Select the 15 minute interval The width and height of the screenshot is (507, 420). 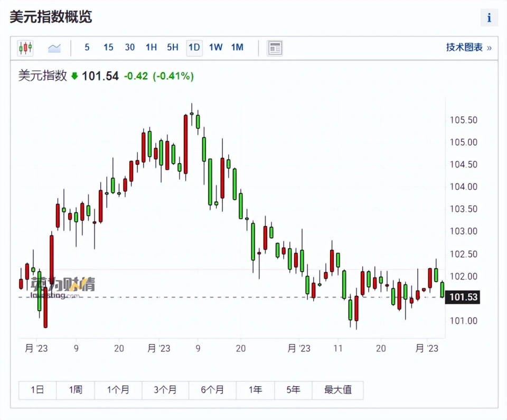pos(108,48)
